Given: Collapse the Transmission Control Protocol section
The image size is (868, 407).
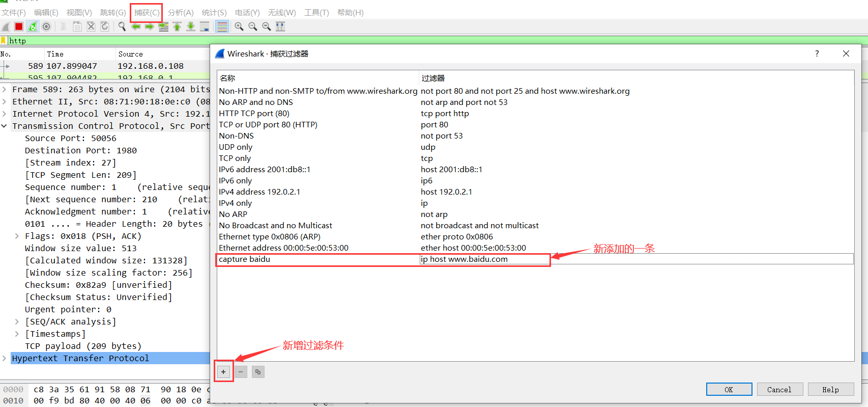Looking at the screenshot, I should (4, 126).
